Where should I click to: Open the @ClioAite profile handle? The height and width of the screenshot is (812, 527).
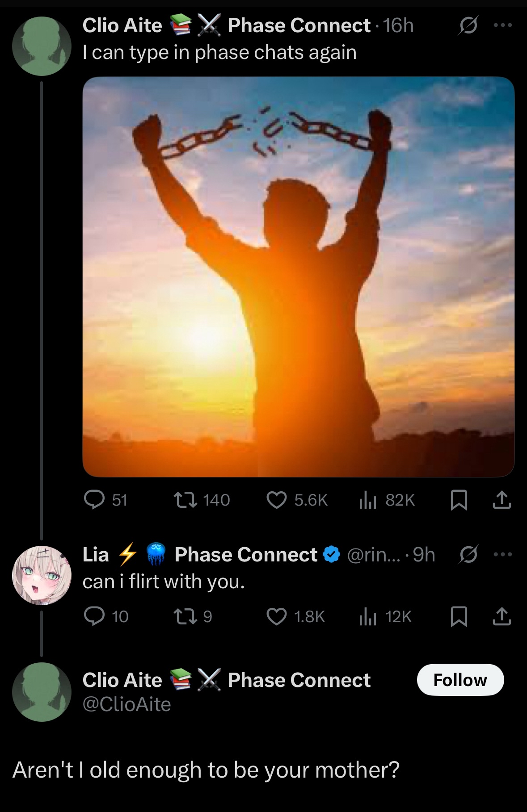tap(127, 704)
